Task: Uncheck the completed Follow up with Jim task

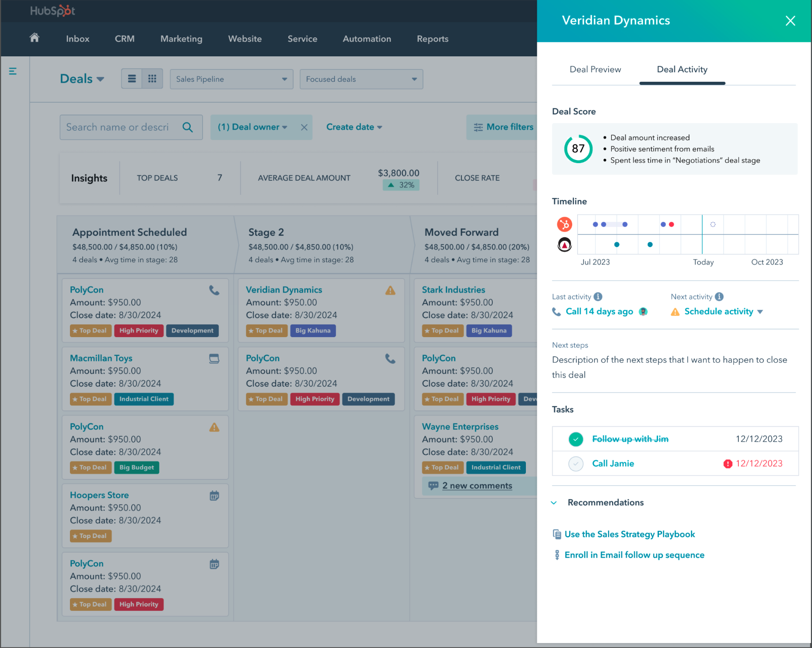Action: pyautogui.click(x=576, y=439)
